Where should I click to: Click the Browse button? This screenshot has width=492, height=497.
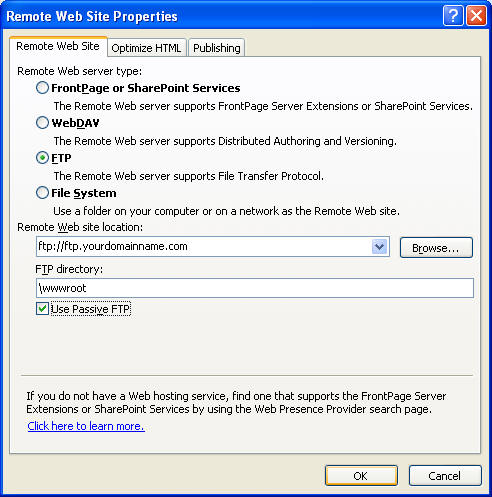(436, 248)
